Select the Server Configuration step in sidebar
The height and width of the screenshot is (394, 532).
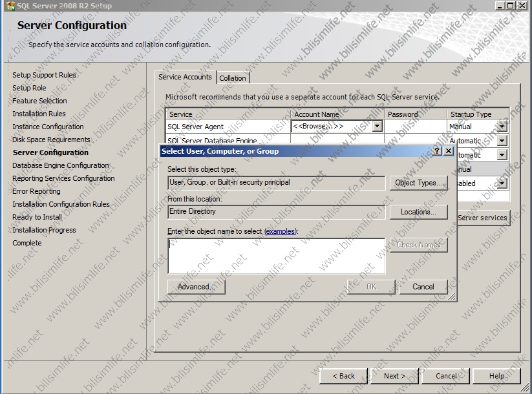50,152
